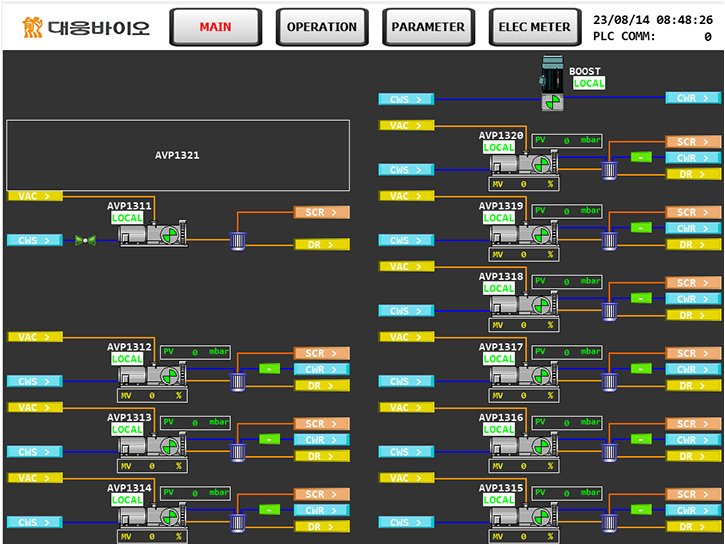Select the AVP1316 vacuum pump icon
Image resolution: width=725 pixels, height=545 pixels.
524,445
